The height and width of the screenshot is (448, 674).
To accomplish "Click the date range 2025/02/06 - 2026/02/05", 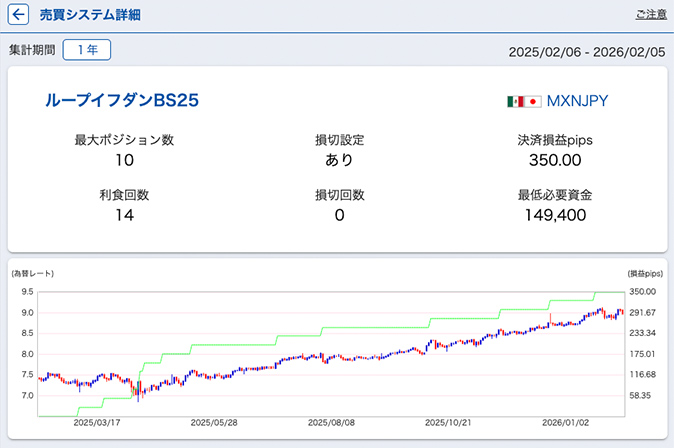I will [587, 51].
